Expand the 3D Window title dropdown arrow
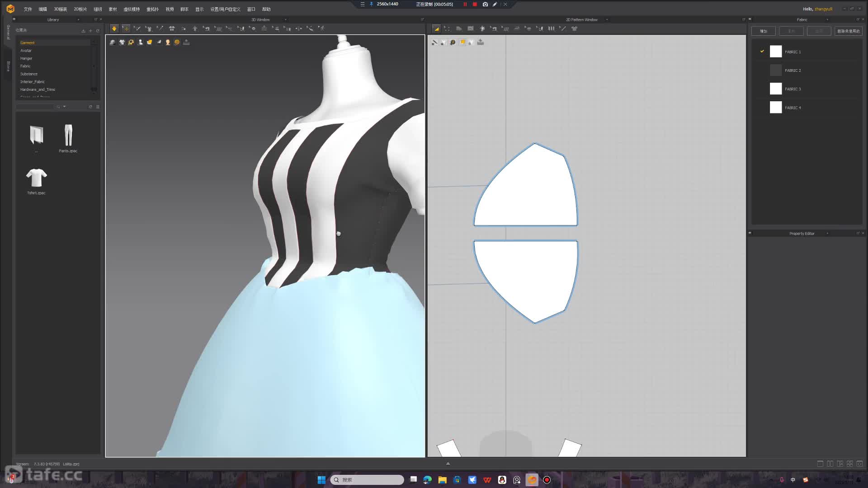 pos(285,20)
